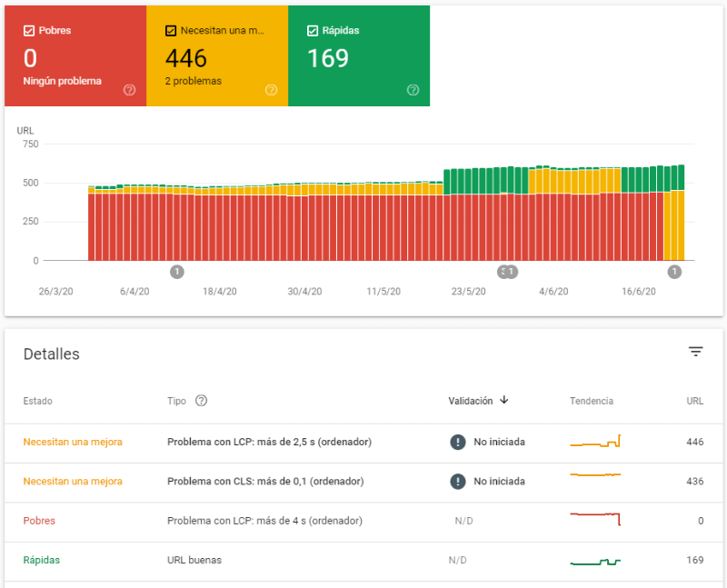Click the chart marker badge near 18/4/20
The height and width of the screenshot is (588, 727).
point(176,271)
